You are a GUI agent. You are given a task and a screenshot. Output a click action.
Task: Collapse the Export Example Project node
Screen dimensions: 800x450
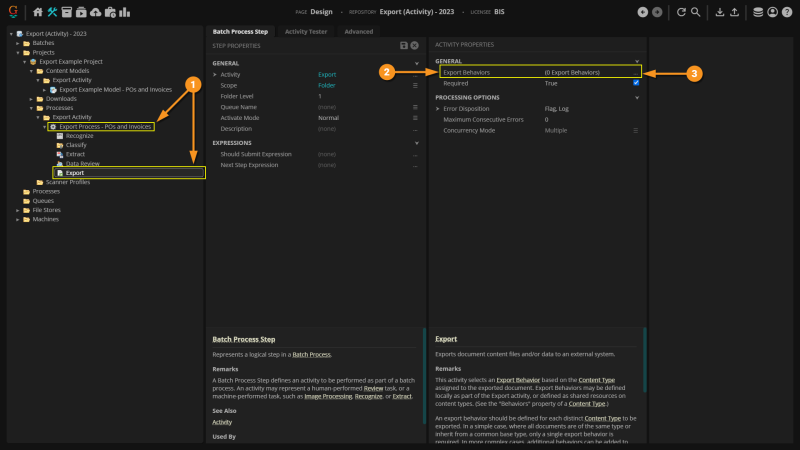pyautogui.click(x=23, y=62)
